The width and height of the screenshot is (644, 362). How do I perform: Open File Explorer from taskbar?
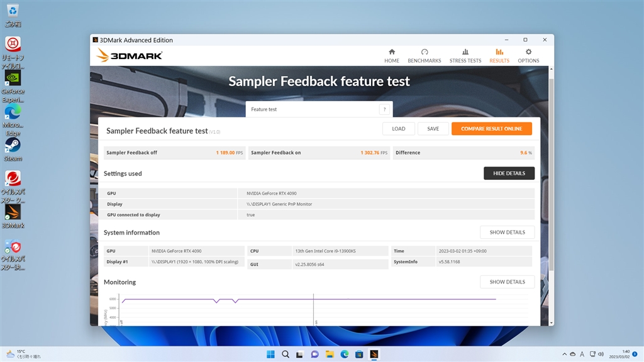330,354
